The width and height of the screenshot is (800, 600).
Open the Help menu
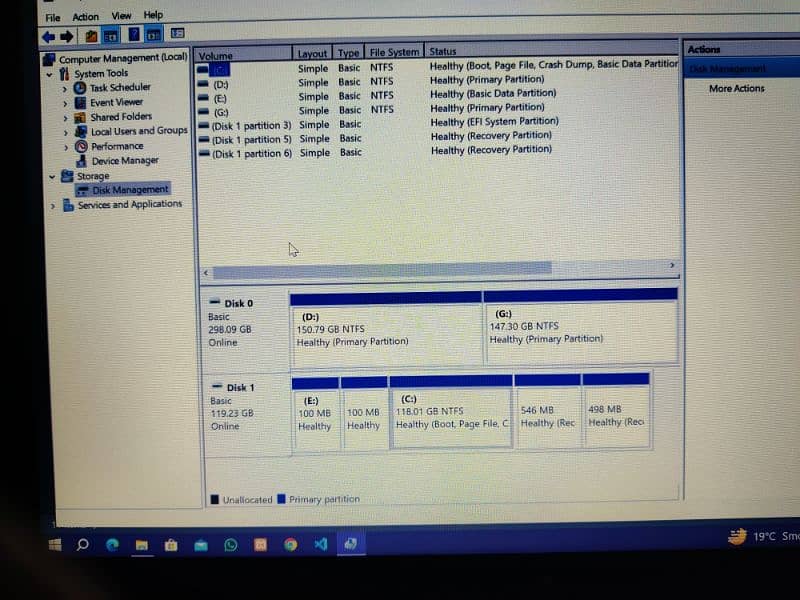[x=153, y=15]
